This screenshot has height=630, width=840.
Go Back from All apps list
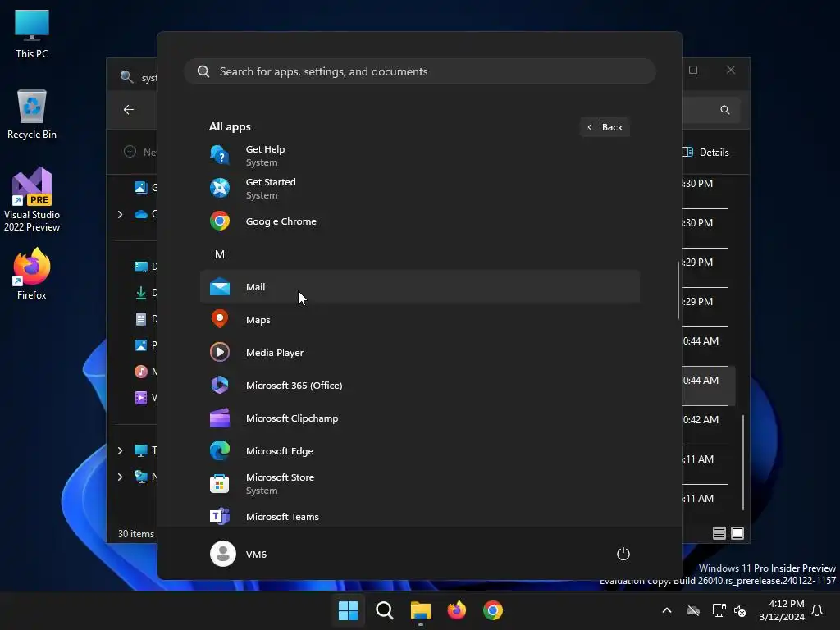pyautogui.click(x=605, y=127)
